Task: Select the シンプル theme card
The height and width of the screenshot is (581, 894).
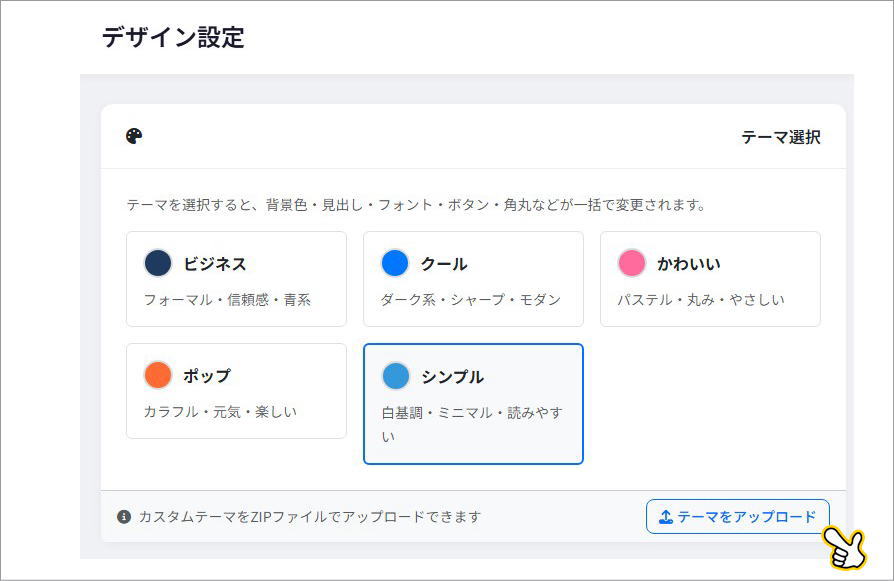Action: click(x=473, y=404)
